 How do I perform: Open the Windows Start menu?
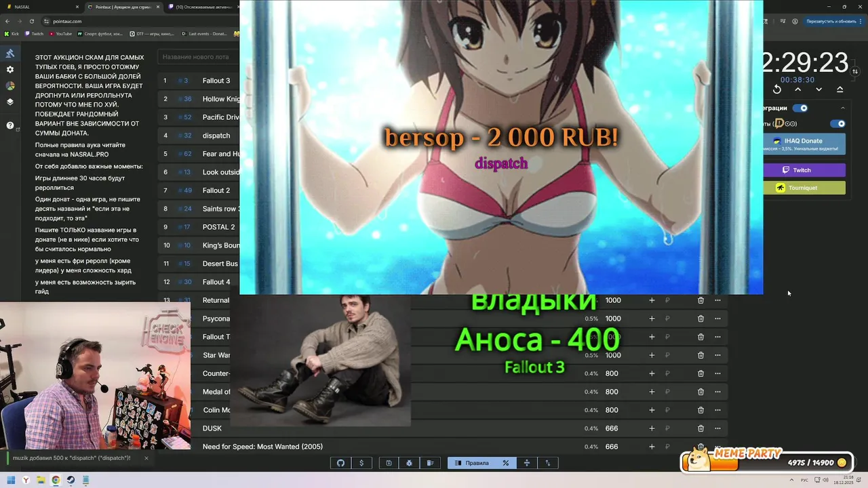point(11,480)
